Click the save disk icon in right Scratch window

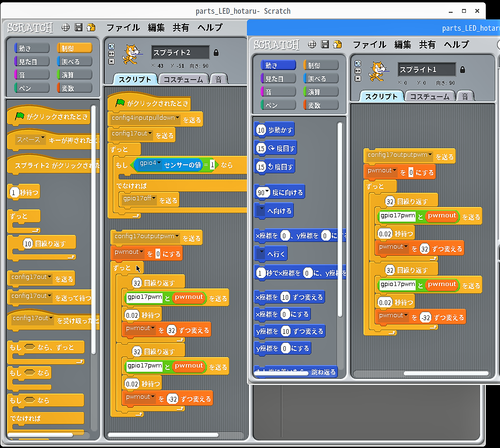(x=325, y=45)
